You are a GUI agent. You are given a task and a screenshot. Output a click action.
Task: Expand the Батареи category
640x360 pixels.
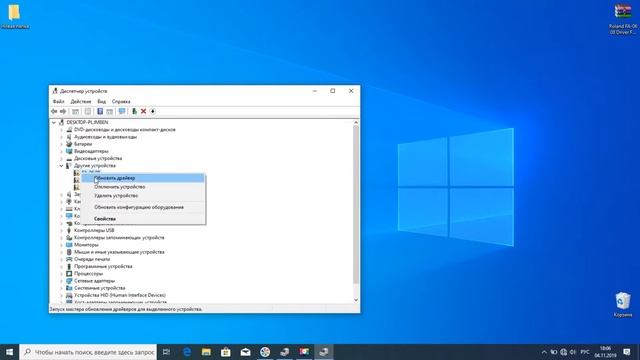click(x=62, y=144)
